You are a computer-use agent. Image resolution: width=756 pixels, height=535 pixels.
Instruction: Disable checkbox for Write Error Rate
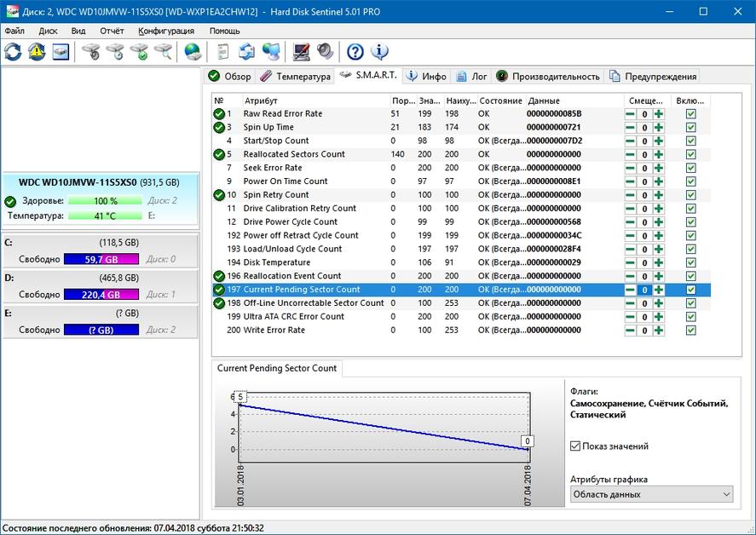point(691,331)
